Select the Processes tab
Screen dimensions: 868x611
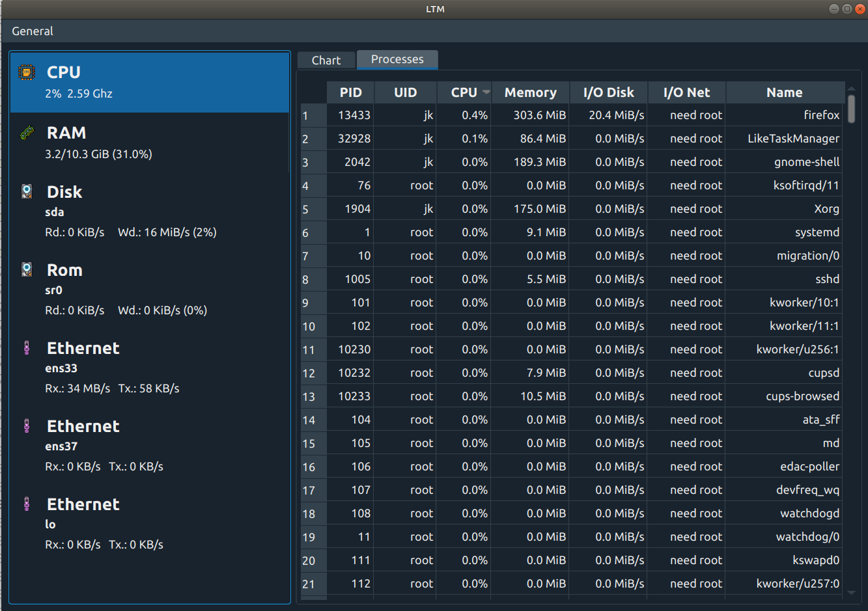tap(397, 59)
